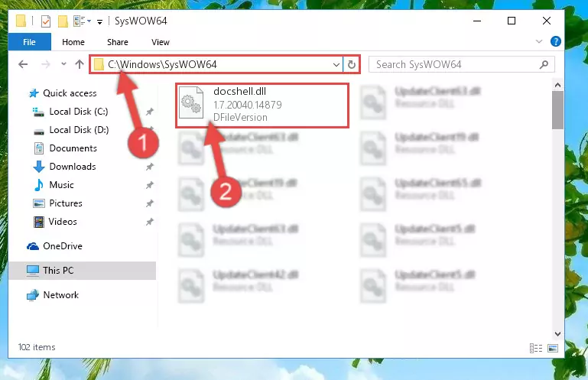The height and width of the screenshot is (380, 588).
Task: Click the 102 items status text
Action: tap(37, 347)
